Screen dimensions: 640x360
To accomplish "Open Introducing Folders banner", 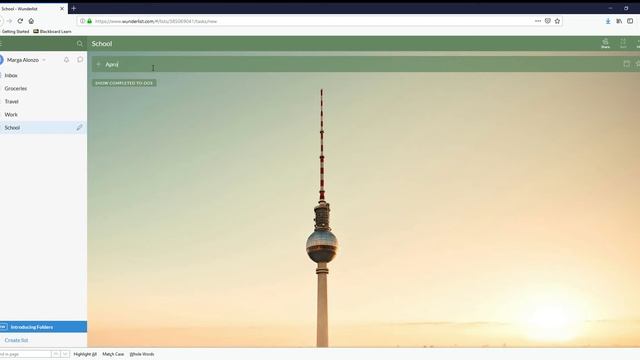I will click(43, 327).
